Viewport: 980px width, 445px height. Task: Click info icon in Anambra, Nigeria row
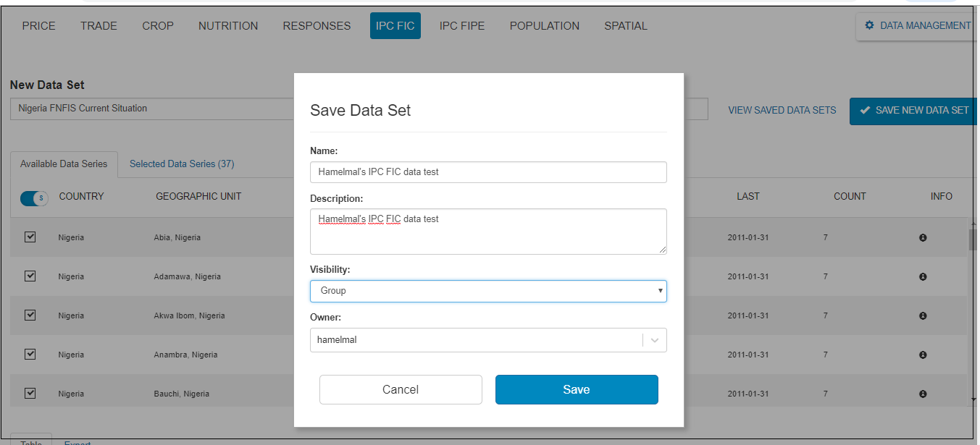coord(923,355)
